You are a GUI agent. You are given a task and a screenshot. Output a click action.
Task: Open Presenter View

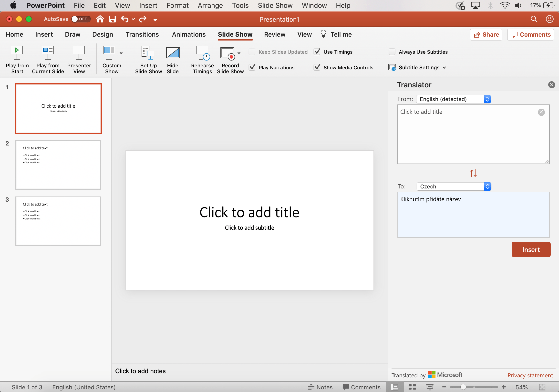(79, 53)
